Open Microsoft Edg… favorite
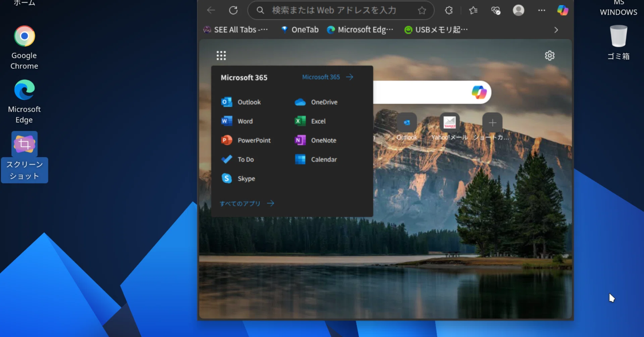 tap(360, 30)
